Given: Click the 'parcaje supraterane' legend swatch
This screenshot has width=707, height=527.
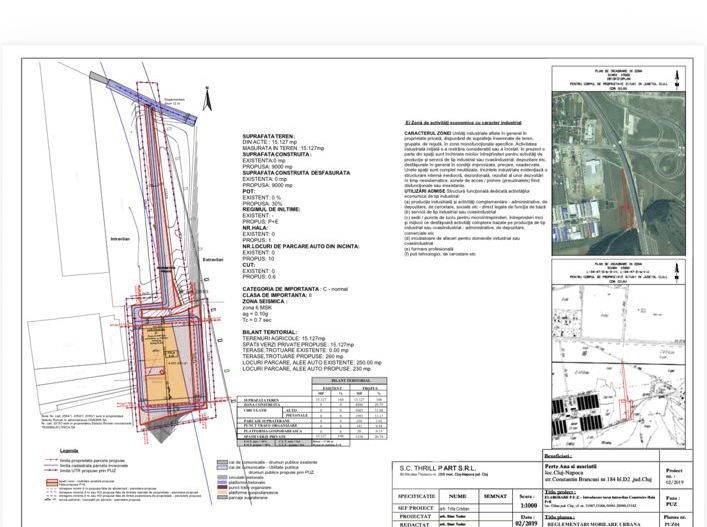Looking at the screenshot, I should pos(222,497).
